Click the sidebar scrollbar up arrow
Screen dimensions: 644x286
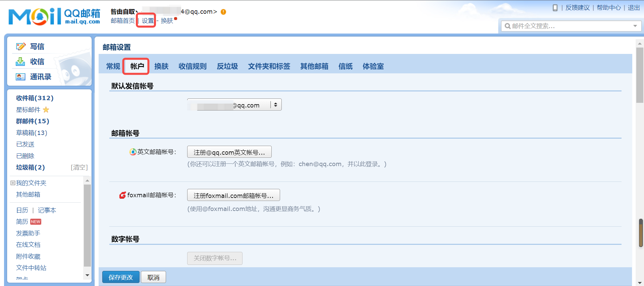87,181
